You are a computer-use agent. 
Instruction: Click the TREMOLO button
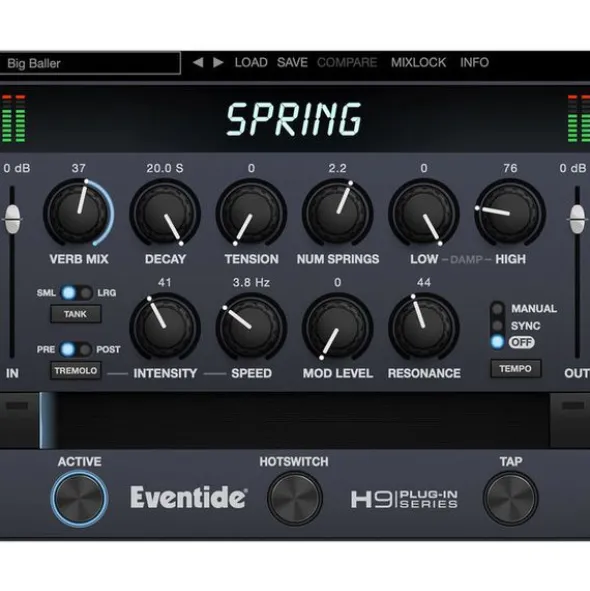click(x=75, y=371)
